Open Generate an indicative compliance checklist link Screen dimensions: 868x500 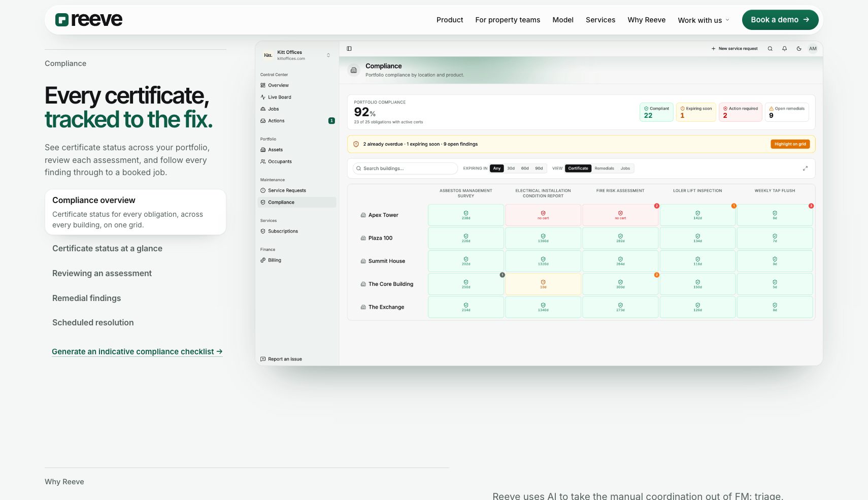click(137, 352)
